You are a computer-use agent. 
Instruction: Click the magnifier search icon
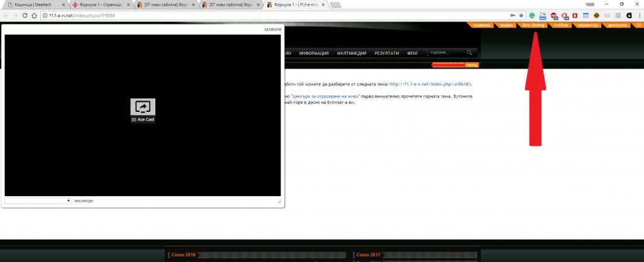[469, 53]
